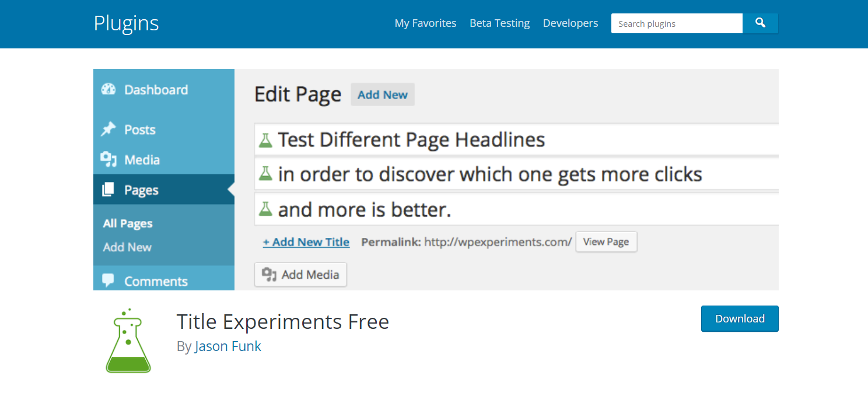Screen dimensions: 868x400
Task: Select Dashboard label in the banner sidebar
Action: click(x=156, y=89)
